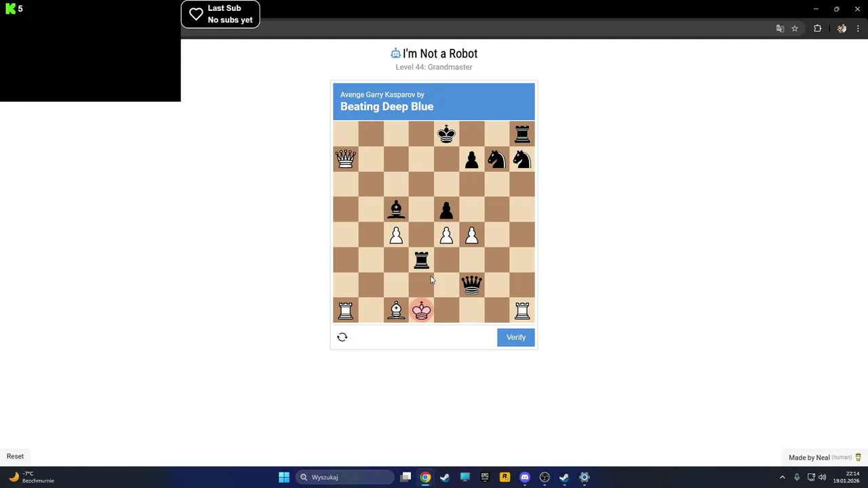Open the Windows Start menu
Image resolution: width=868 pixels, height=488 pixels.
coord(284,477)
